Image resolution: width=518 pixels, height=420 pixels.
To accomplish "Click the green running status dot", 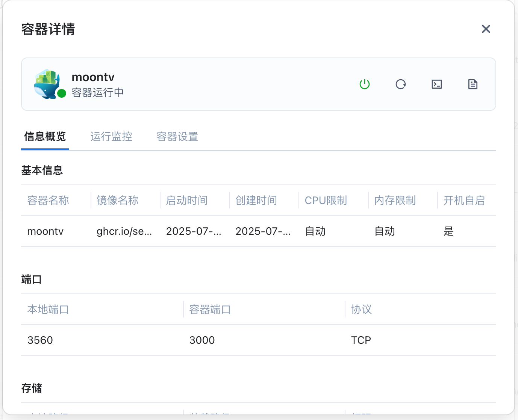I will click(62, 93).
